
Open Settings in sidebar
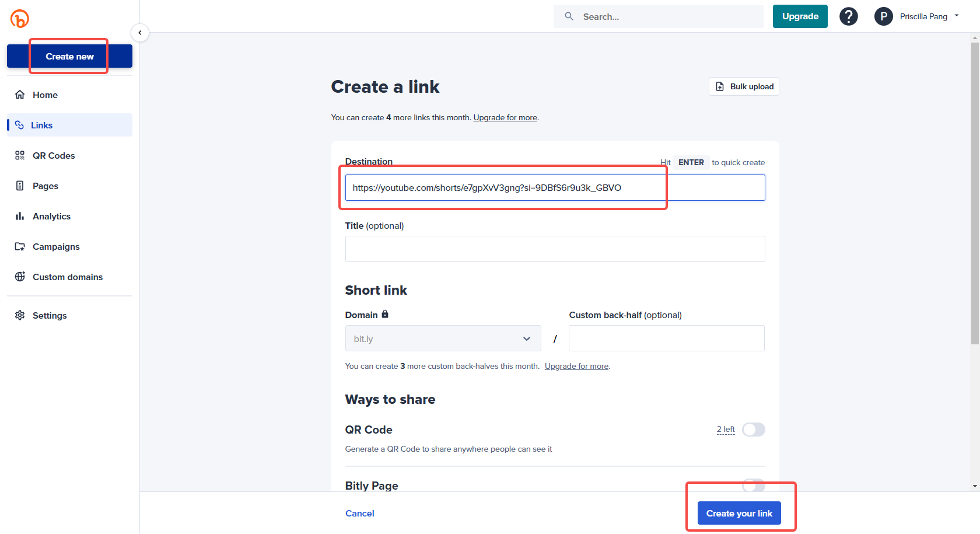(x=69, y=315)
